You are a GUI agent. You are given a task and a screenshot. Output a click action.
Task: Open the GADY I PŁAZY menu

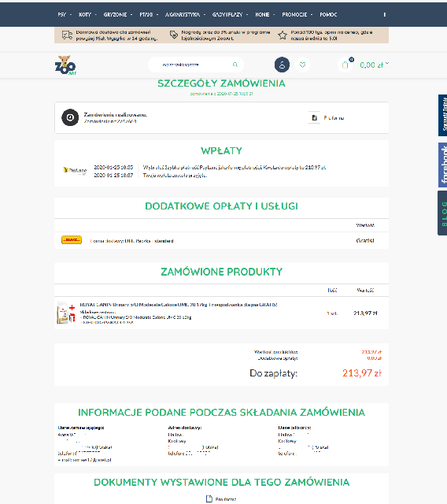(x=227, y=14)
